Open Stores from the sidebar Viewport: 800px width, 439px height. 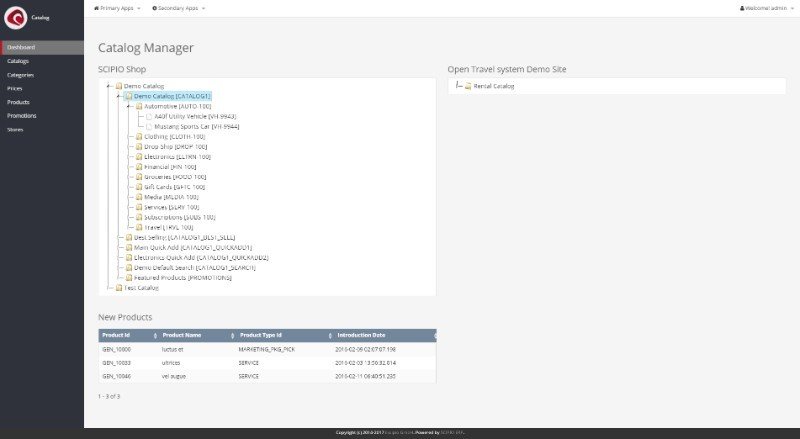pyautogui.click(x=15, y=130)
